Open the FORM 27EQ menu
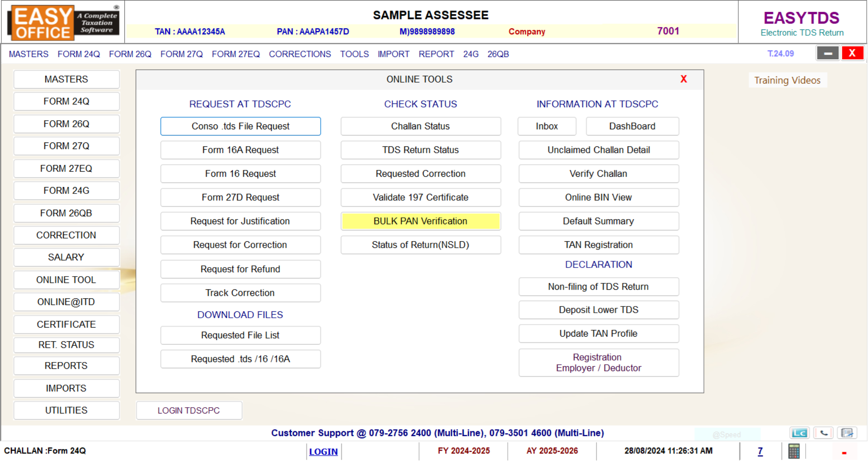Image resolution: width=868 pixels, height=461 pixels. 236,54
